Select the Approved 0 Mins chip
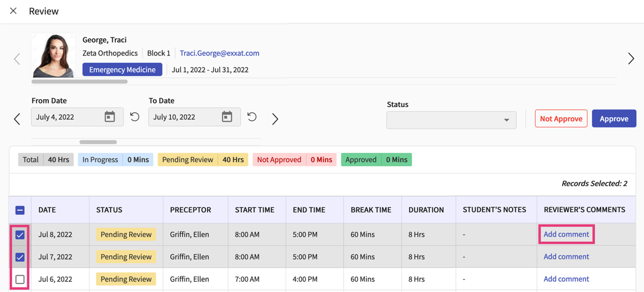644x292 pixels. [376, 159]
